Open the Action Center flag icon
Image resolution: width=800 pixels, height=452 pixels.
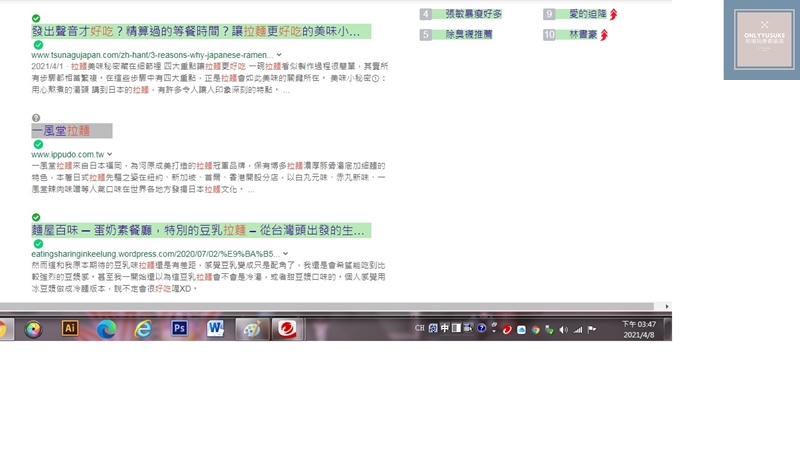pos(592,330)
